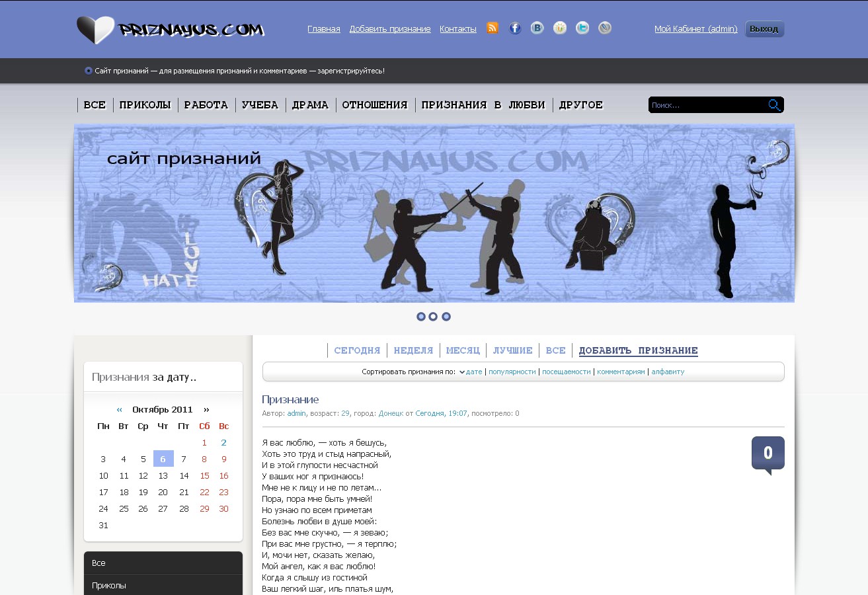Select the first banner slide dot
Image resolution: width=868 pixels, height=595 pixels.
tap(421, 317)
